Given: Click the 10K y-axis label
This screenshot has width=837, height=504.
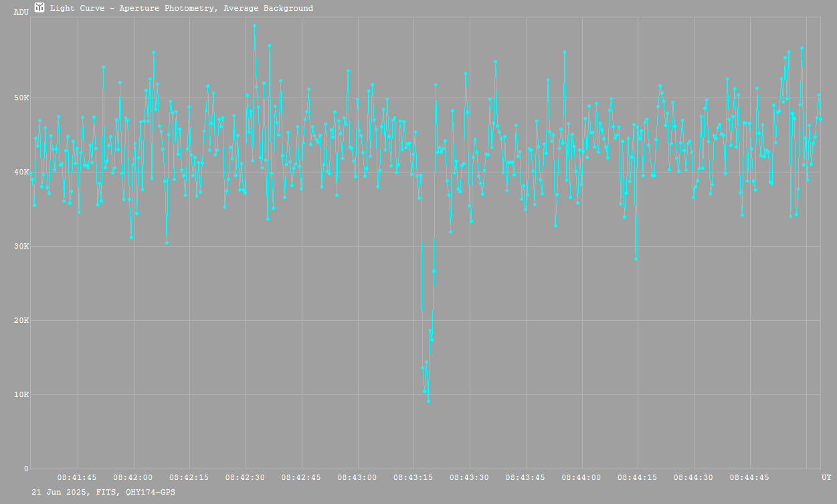Looking at the screenshot, I should (22, 395).
